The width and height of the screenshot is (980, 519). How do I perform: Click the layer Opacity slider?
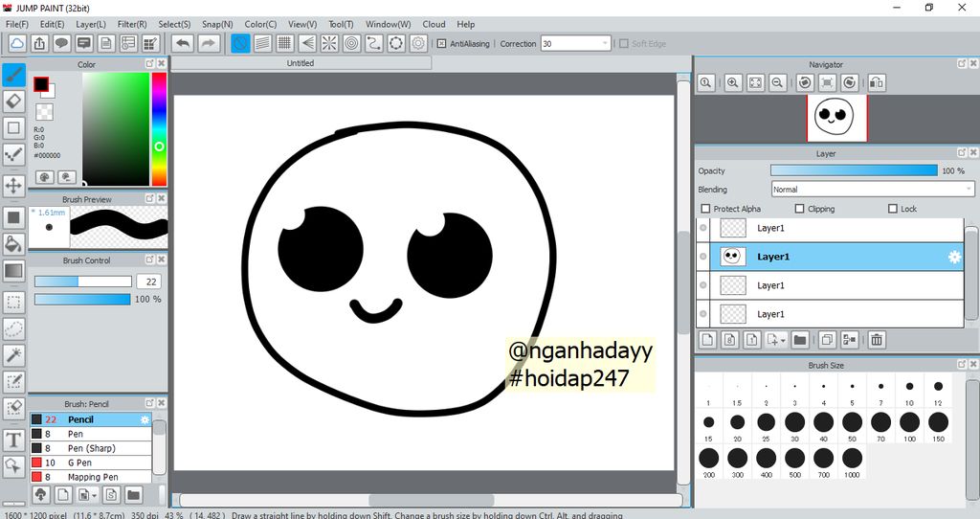[854, 170]
